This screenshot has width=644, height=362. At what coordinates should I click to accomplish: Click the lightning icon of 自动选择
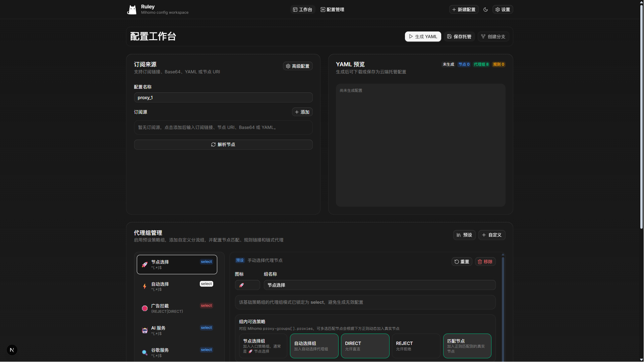coord(144,287)
